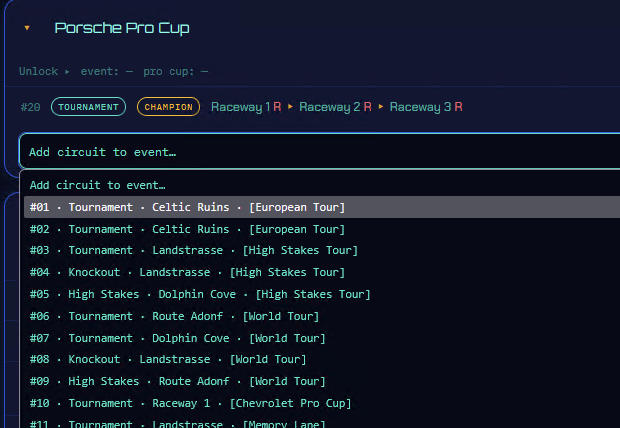
Task: Click the Porsche Pro Cup title
Action: pyautogui.click(x=122, y=28)
